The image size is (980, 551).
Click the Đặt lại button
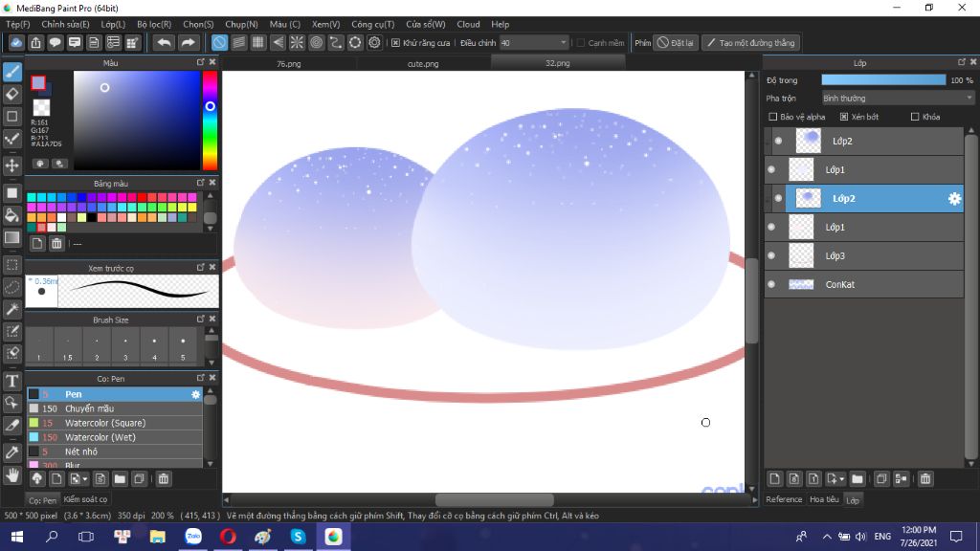pos(675,43)
